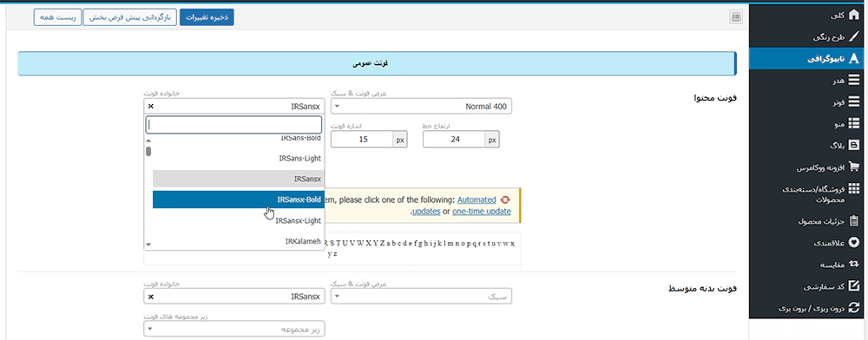868x340 pixels.
Task: Click the grid icon for فروشگاه/دسته‌بندی
Action: point(853,189)
